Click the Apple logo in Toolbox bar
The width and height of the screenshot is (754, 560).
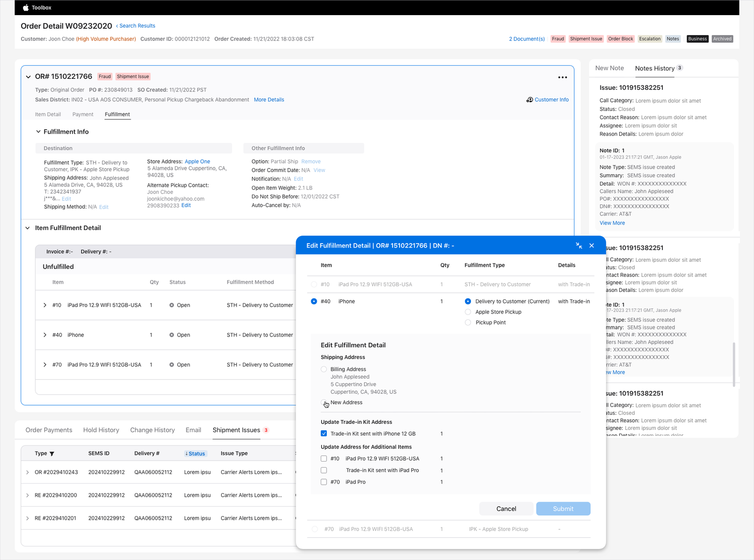pyautogui.click(x=26, y=8)
